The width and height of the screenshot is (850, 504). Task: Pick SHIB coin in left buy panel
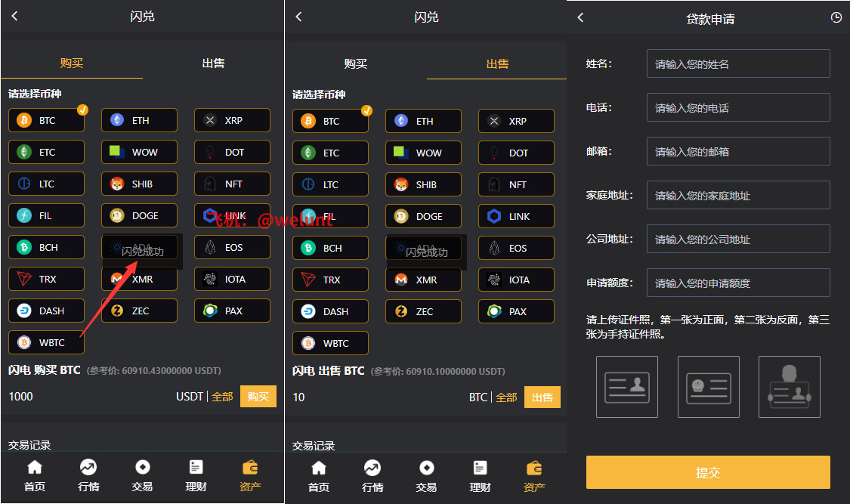point(139,184)
